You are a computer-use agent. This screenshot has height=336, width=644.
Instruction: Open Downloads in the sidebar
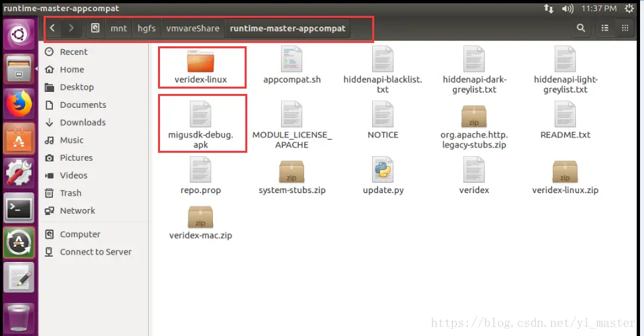[83, 122]
